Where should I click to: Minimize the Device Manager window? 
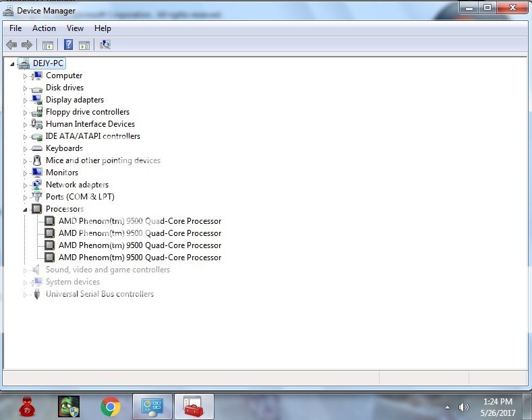tap(469, 8)
